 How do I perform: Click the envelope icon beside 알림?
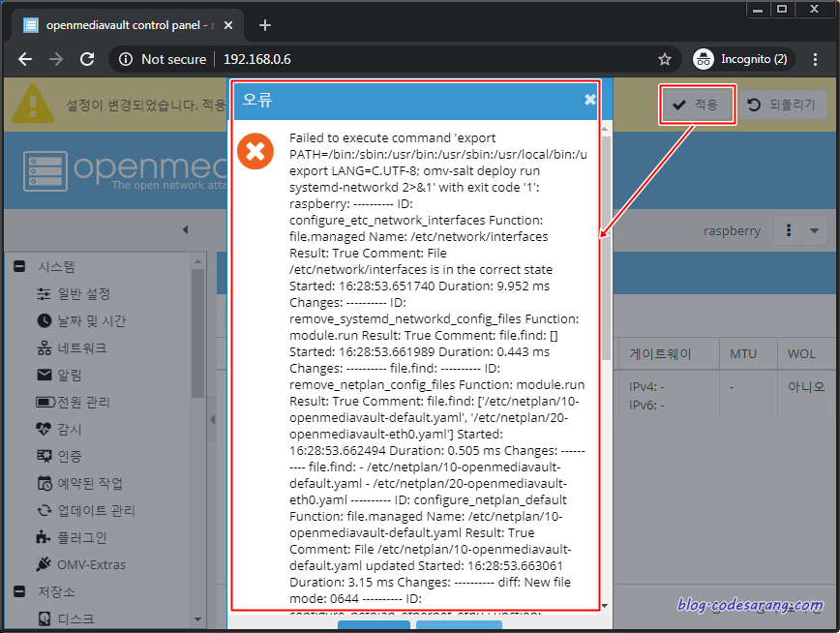(44, 375)
